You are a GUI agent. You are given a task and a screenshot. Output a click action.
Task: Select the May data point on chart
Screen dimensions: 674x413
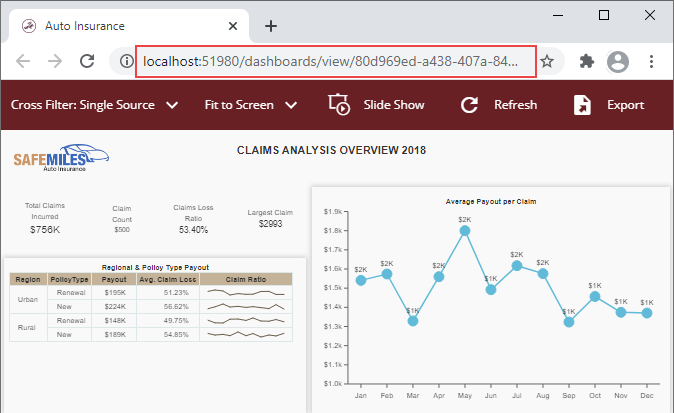pos(465,231)
